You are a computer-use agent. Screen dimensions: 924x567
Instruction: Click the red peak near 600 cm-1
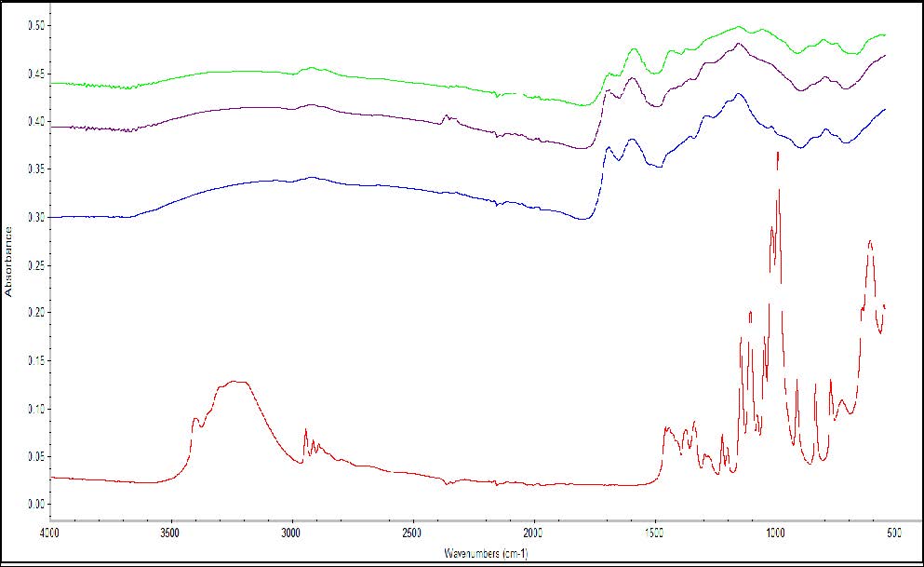870,242
